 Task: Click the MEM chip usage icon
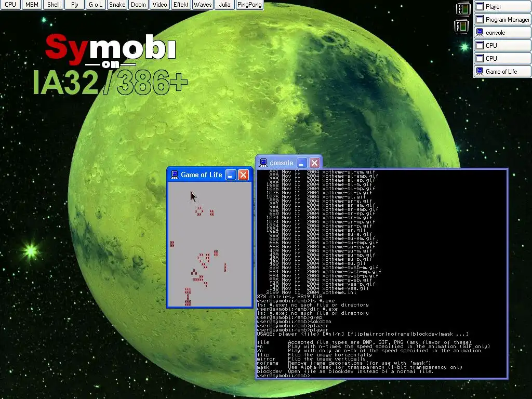pyautogui.click(x=461, y=26)
